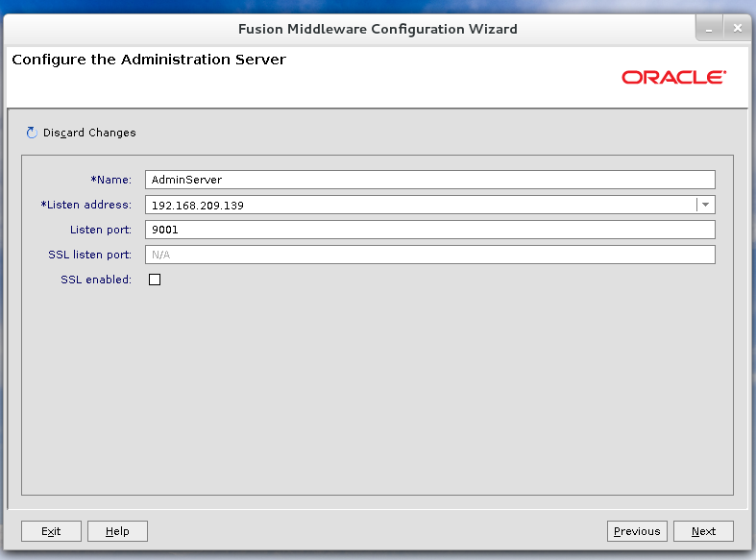Click the *Name: label
This screenshot has height=560, width=756.
[110, 180]
